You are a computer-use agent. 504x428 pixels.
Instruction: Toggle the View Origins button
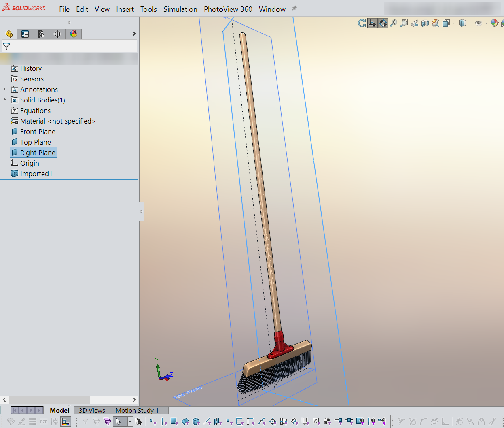(x=373, y=23)
